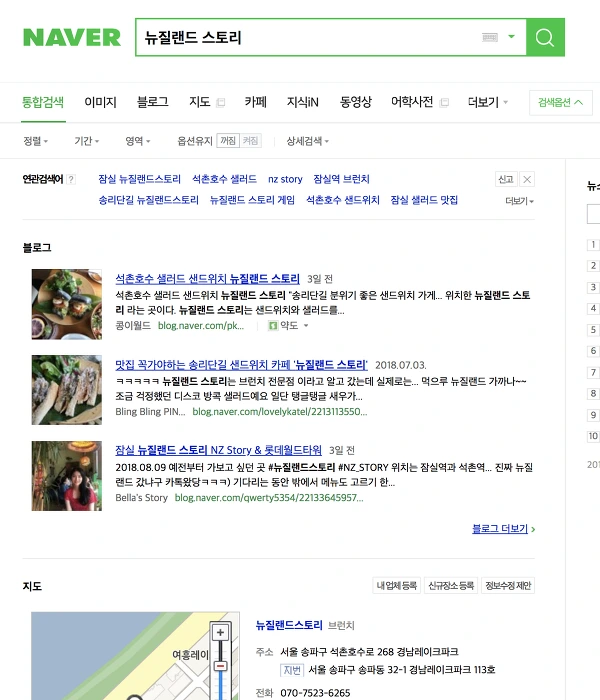Click the blog.naver.com/qwerty5354 URL
The width and height of the screenshot is (600, 700).
tap(269, 498)
